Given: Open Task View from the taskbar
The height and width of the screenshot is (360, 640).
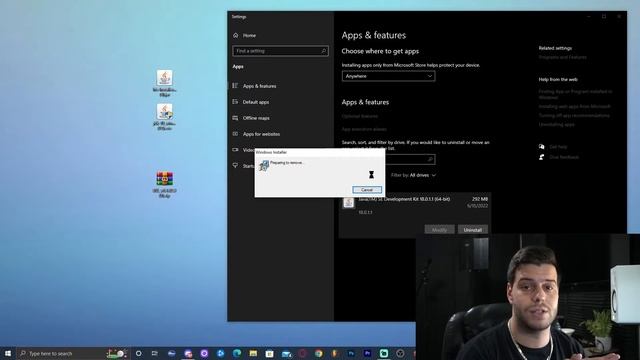Looking at the screenshot, I should click(x=155, y=353).
